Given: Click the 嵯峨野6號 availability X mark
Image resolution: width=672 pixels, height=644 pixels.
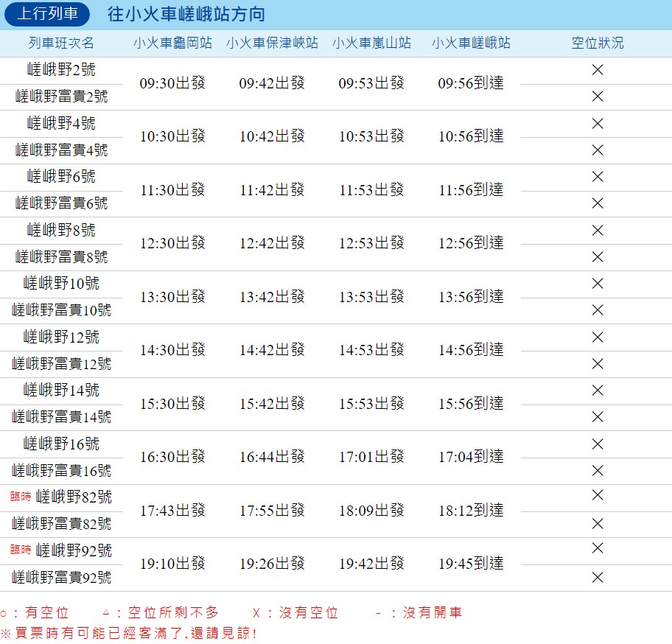Looking at the screenshot, I should (x=598, y=177).
